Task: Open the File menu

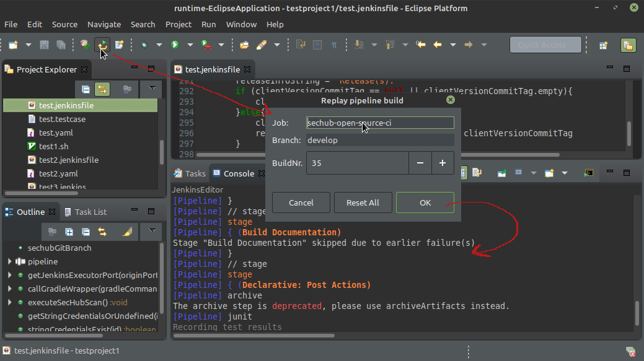Action: [11, 24]
